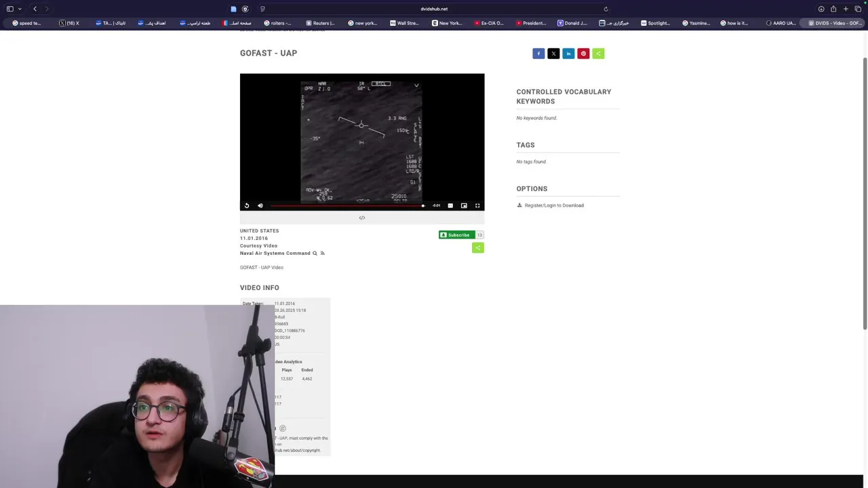
Task: Click the red video progress bar
Action: [347, 205]
